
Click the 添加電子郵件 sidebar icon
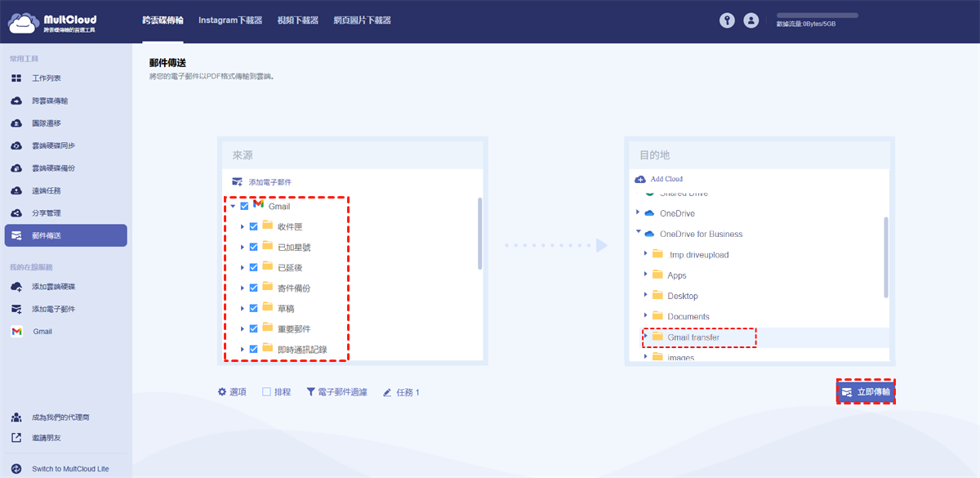point(16,309)
